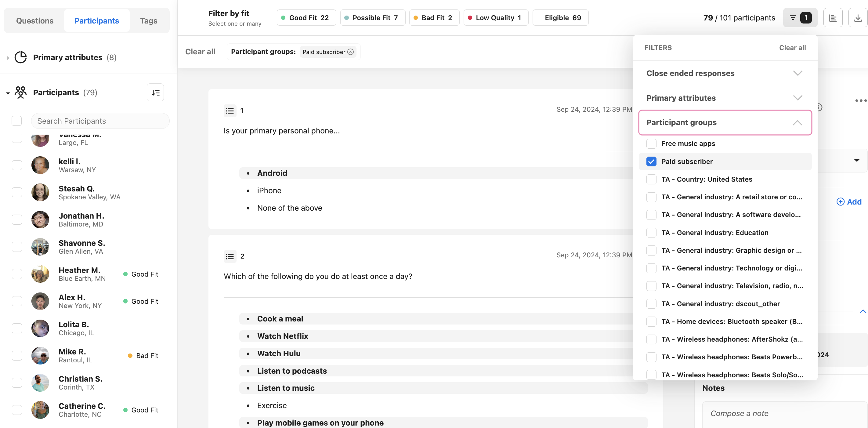Screen dimensions: 868x428
Task: Filter by Eligible 69
Action: 560,17
